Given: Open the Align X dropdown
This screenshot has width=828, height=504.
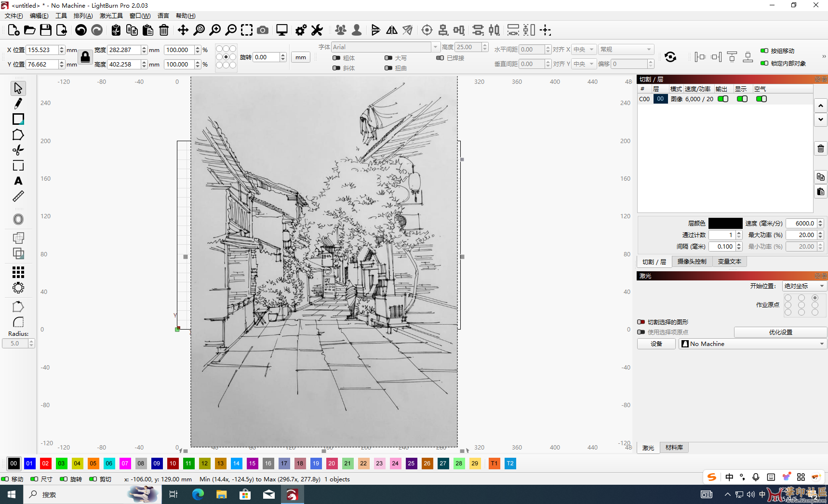Looking at the screenshot, I should (584, 49).
